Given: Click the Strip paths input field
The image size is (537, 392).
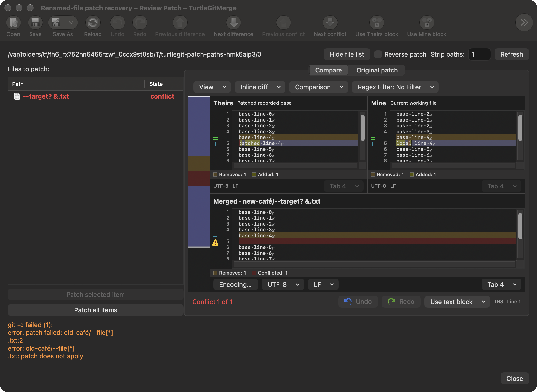Looking at the screenshot, I should pos(479,54).
